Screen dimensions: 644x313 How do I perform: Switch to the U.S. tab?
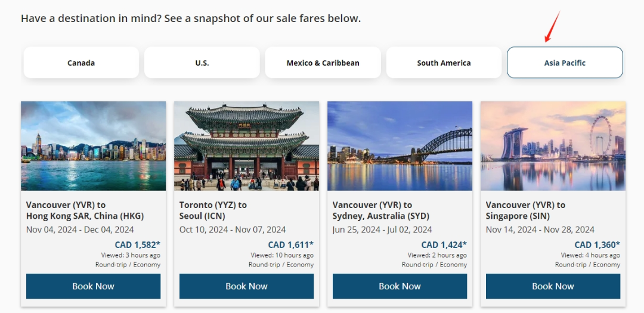pos(202,63)
